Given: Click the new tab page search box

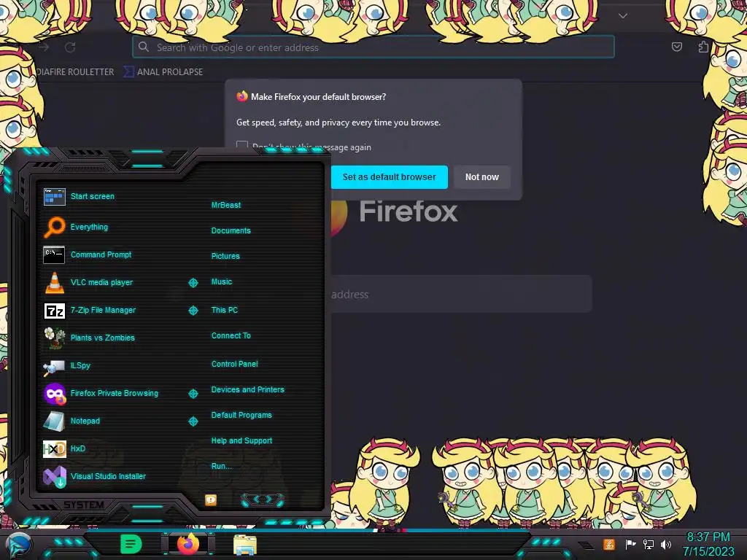Looking at the screenshot, I should coord(460,295).
